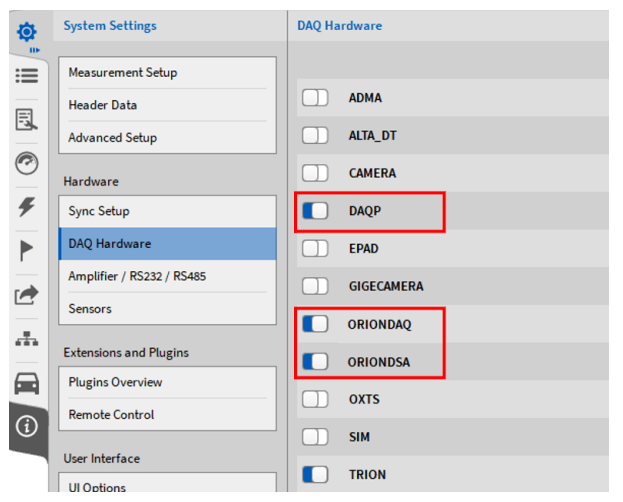
Task: Click the export share arrow icon
Action: pyautogui.click(x=27, y=294)
